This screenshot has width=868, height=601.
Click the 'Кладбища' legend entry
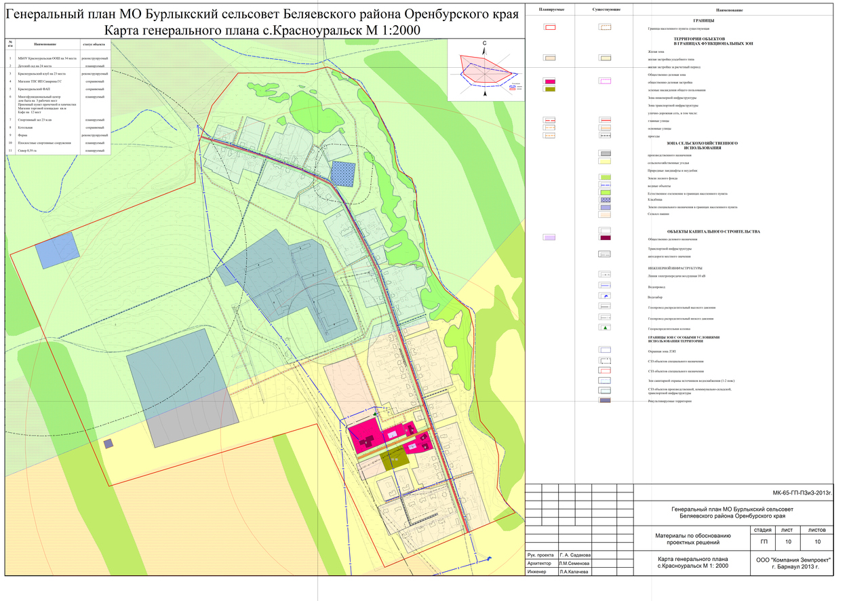656,200
